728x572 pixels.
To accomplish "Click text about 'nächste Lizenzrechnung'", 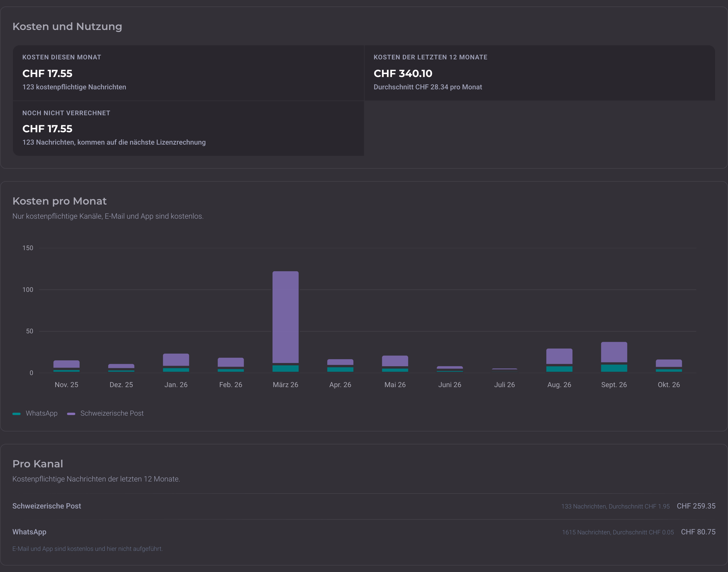I will (x=114, y=142).
